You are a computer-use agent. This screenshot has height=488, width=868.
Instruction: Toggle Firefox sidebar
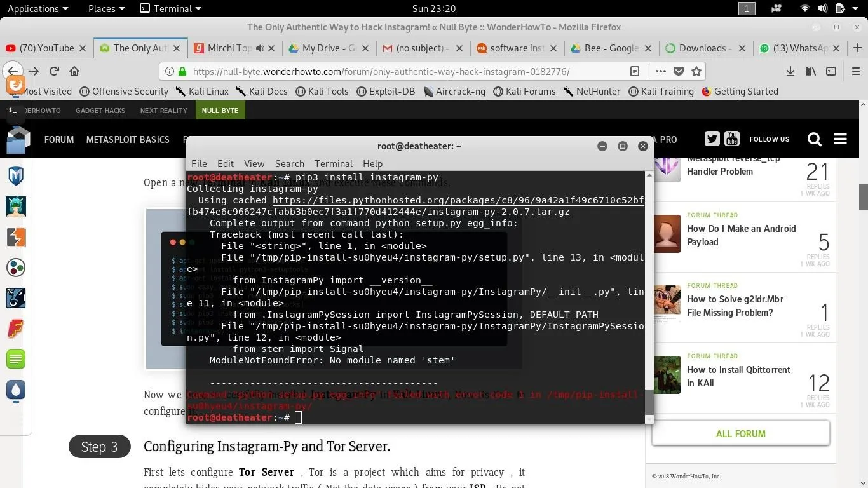tap(831, 71)
